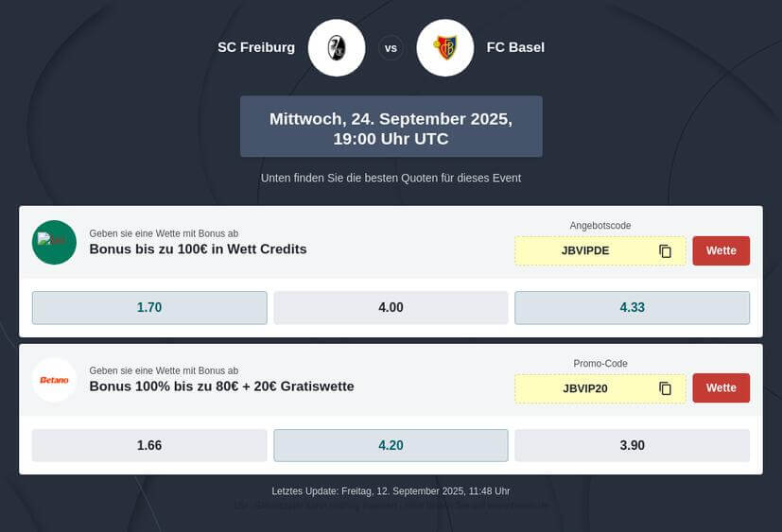Select the 4.33 away win odds
782x532 pixels.
pyautogui.click(x=633, y=308)
